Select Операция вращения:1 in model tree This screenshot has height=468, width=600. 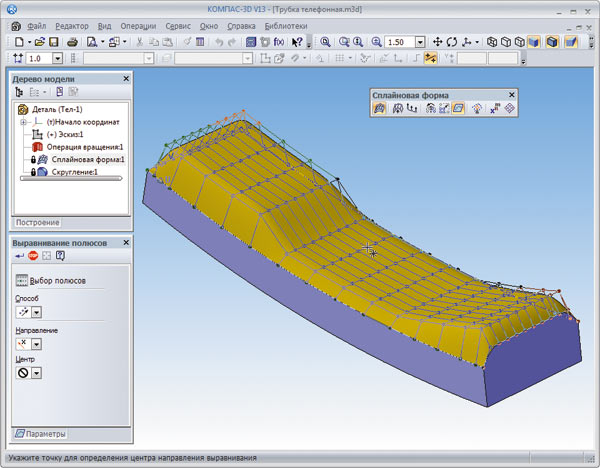tap(85, 146)
